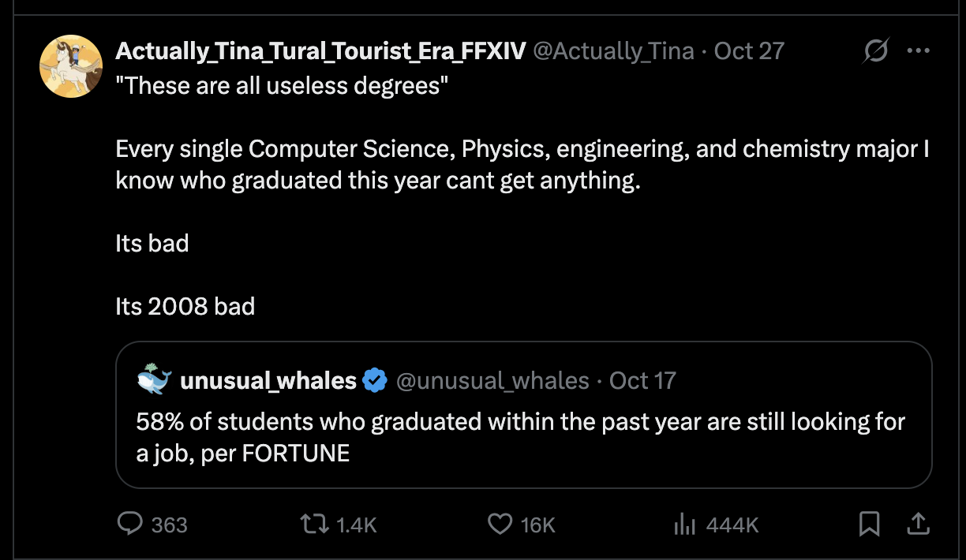Image resolution: width=966 pixels, height=560 pixels.
Task: Open the repost arrows menu
Action: coord(316,524)
